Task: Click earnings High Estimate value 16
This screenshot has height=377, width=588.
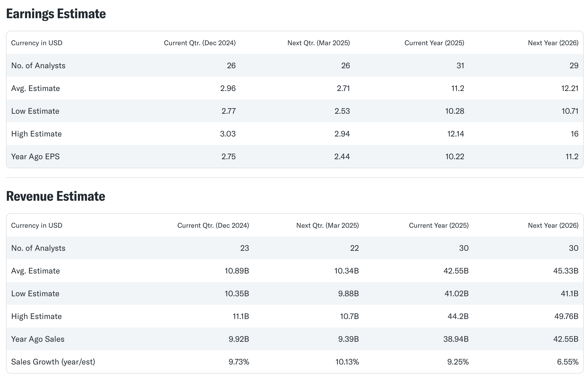Action: (x=574, y=134)
